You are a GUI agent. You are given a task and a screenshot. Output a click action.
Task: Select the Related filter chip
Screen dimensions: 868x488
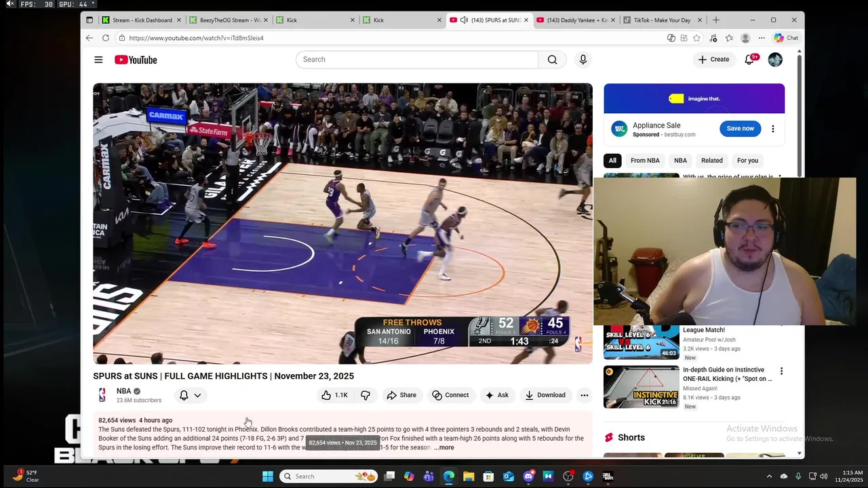pos(712,161)
